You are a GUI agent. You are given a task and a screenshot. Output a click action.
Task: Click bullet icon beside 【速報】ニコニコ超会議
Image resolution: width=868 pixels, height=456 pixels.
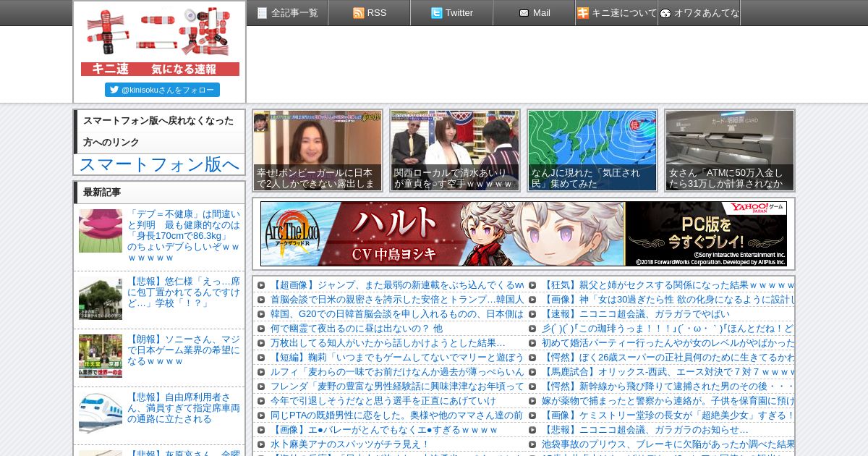coord(532,314)
